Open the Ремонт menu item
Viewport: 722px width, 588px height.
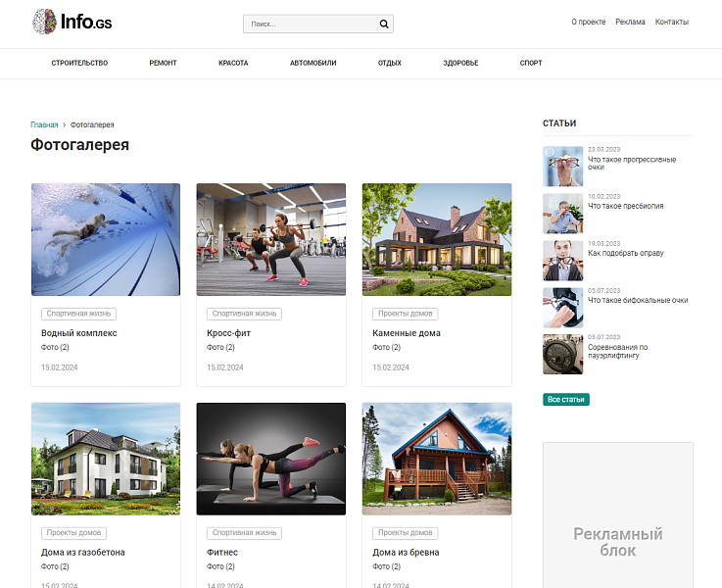point(163,63)
